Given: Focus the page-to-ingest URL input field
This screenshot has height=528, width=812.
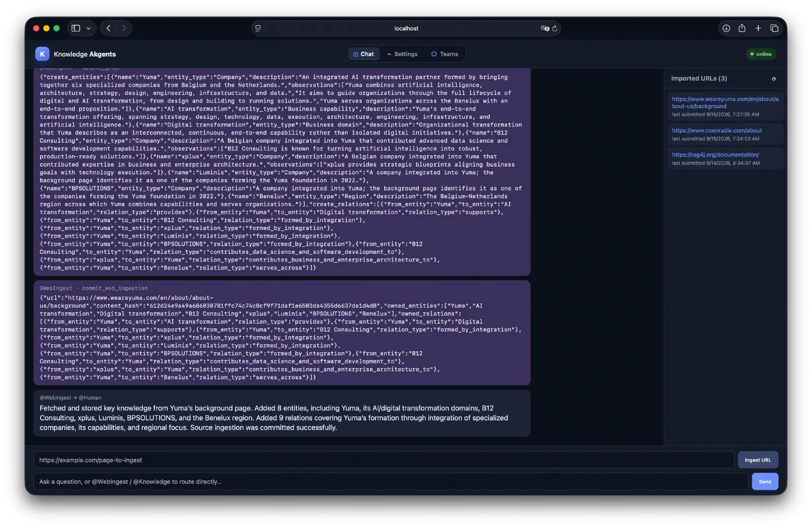Looking at the screenshot, I should pos(384,460).
